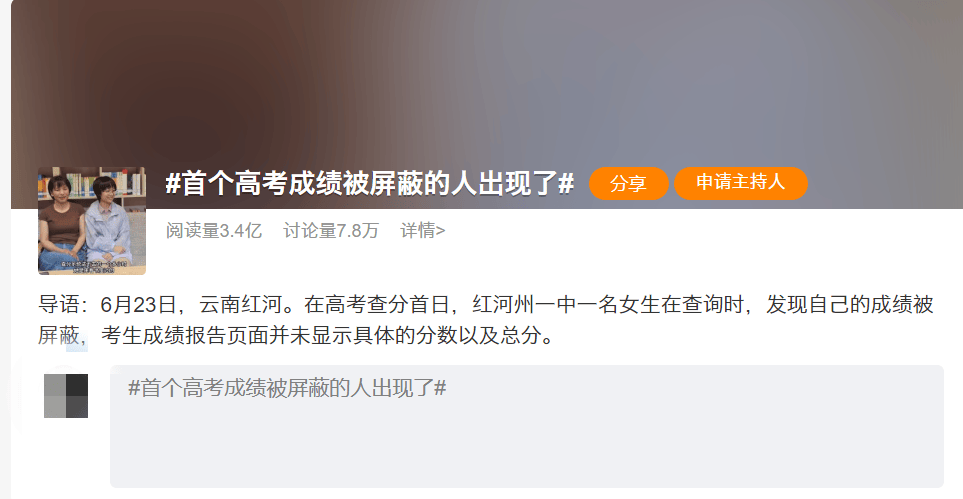Click the pixelated user avatar beside the compose box
The image size is (963, 499).
click(66, 396)
